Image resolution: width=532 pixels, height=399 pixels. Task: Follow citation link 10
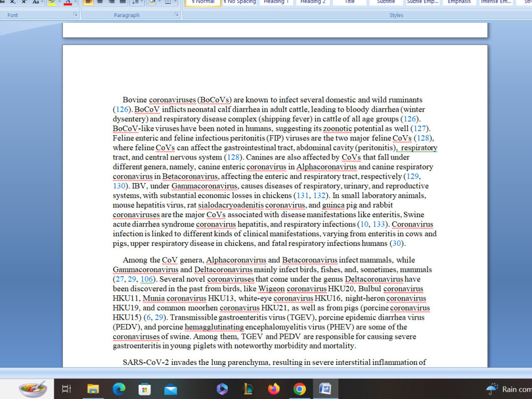[364, 225]
